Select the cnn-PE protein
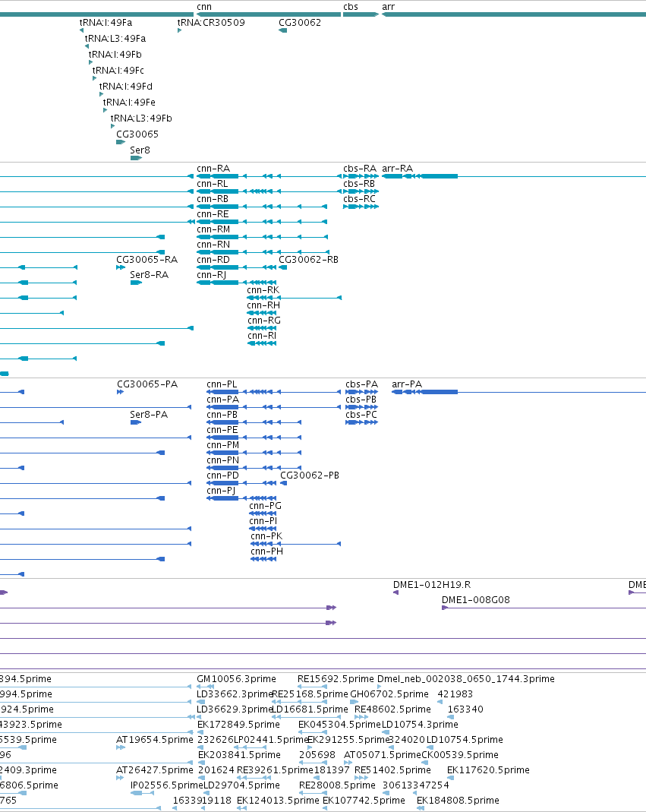 tap(222, 430)
